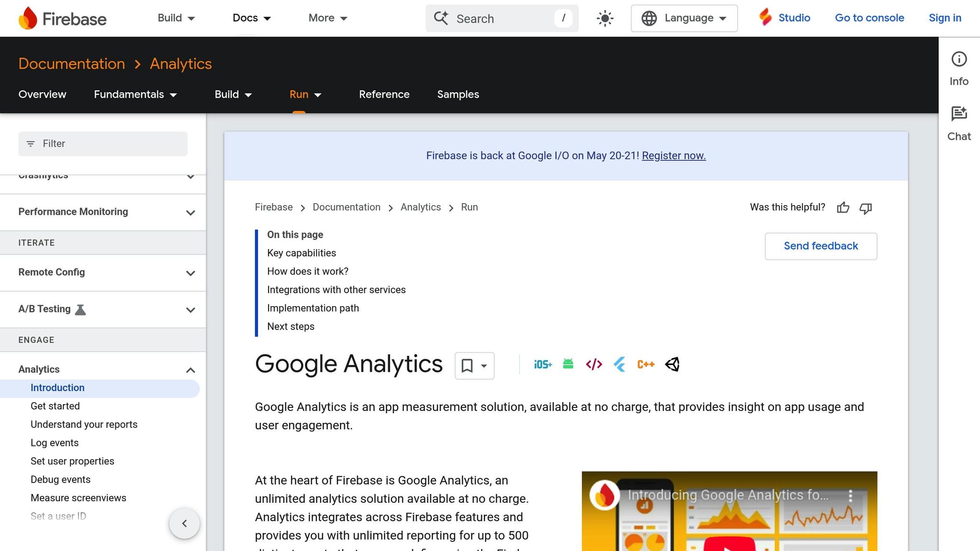Click the video channel Firebase avatar
This screenshot has width=980, height=551.
(x=604, y=495)
